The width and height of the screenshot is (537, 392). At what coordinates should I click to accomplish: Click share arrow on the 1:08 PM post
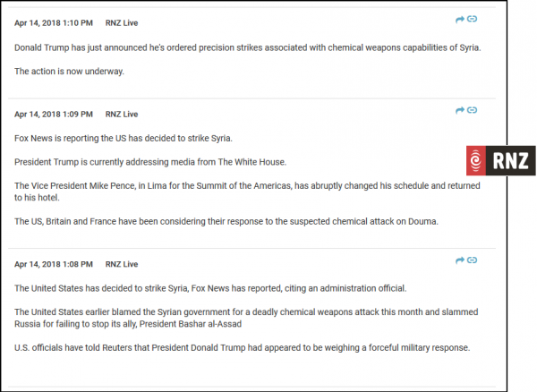point(460,260)
